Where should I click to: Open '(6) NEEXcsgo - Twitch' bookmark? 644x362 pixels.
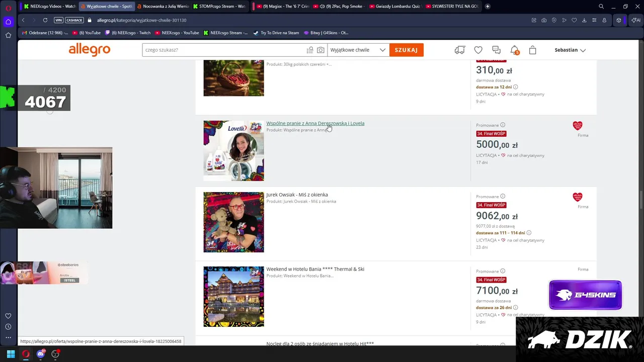point(127,33)
